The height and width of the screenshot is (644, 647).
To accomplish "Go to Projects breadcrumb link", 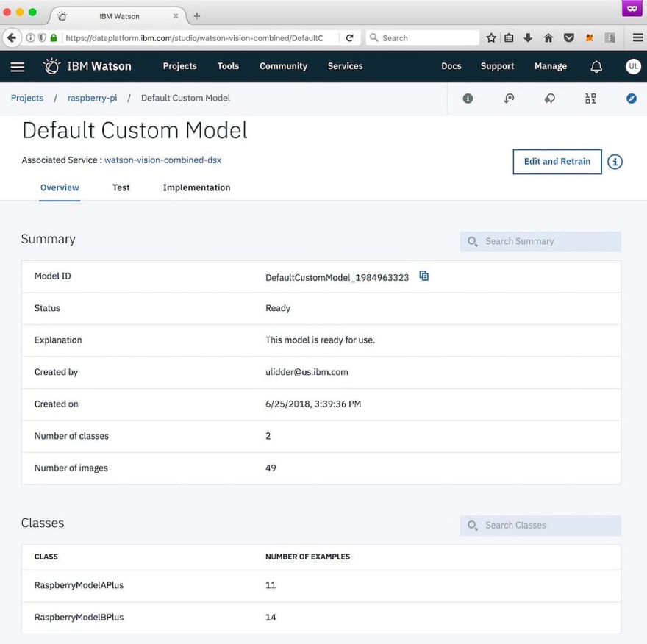I will pos(26,99).
